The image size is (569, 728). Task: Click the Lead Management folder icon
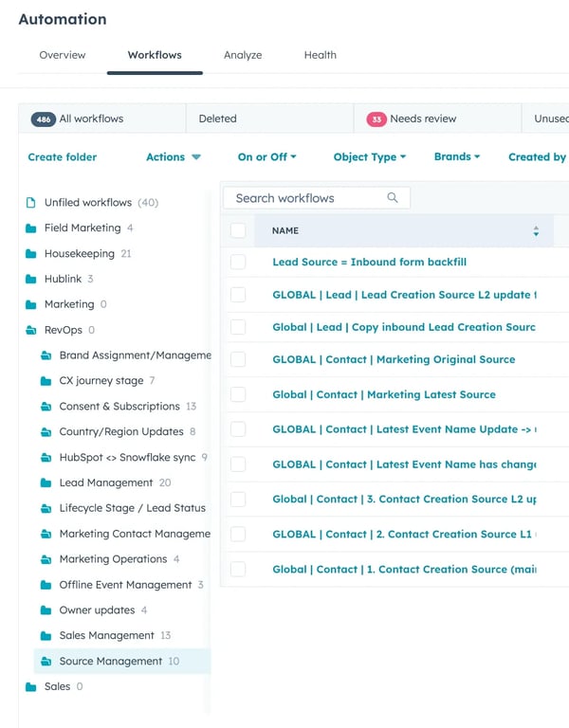[x=46, y=482]
